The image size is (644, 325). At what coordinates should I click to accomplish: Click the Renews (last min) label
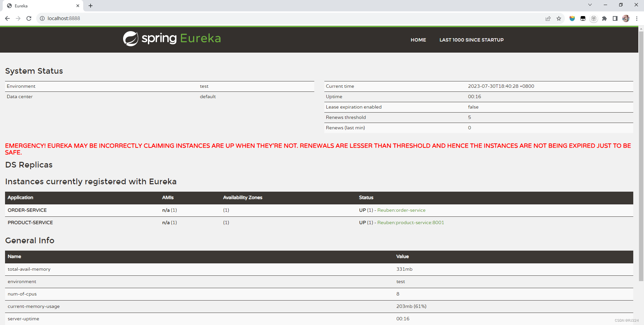pos(345,128)
